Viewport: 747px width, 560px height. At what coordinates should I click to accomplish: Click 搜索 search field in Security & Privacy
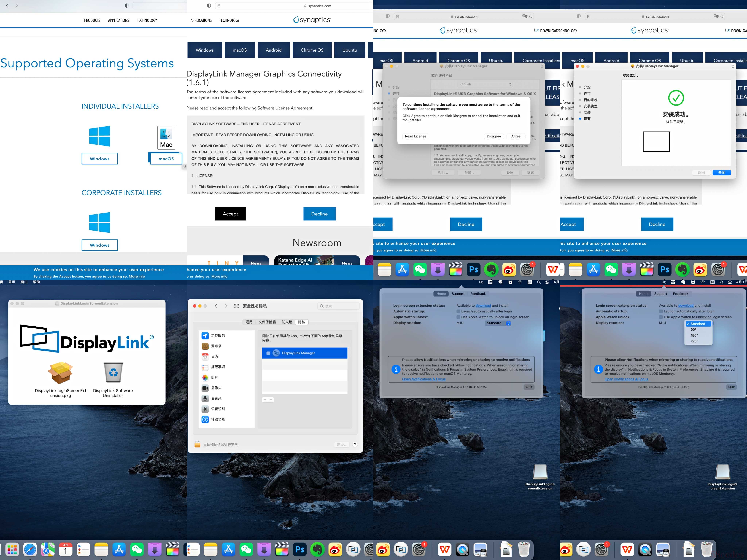[x=338, y=306]
